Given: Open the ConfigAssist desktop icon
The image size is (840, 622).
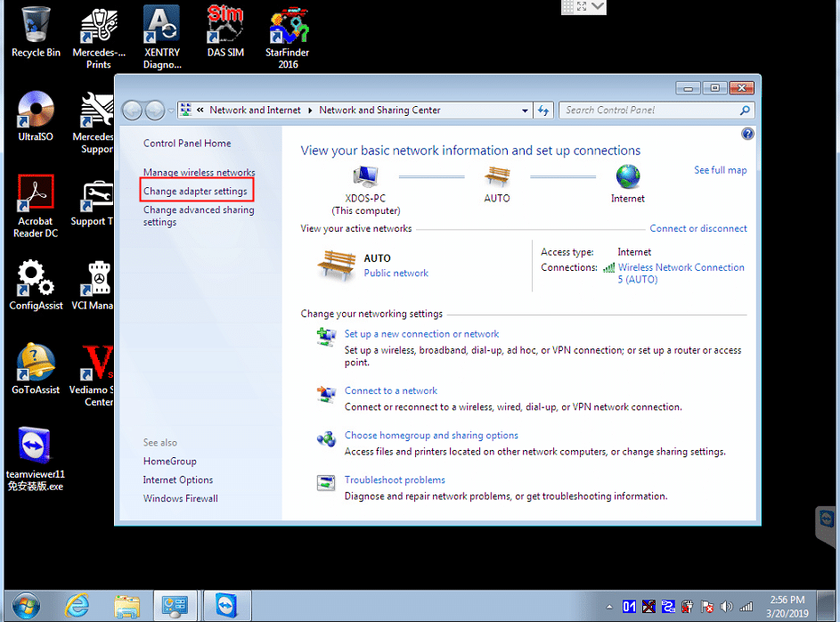Looking at the screenshot, I should (36, 285).
